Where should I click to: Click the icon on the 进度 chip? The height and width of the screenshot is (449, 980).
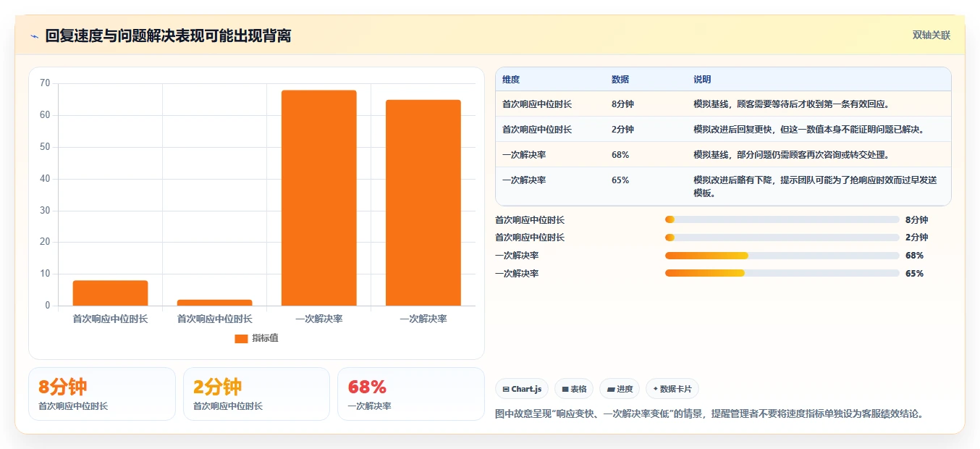pyautogui.click(x=611, y=389)
